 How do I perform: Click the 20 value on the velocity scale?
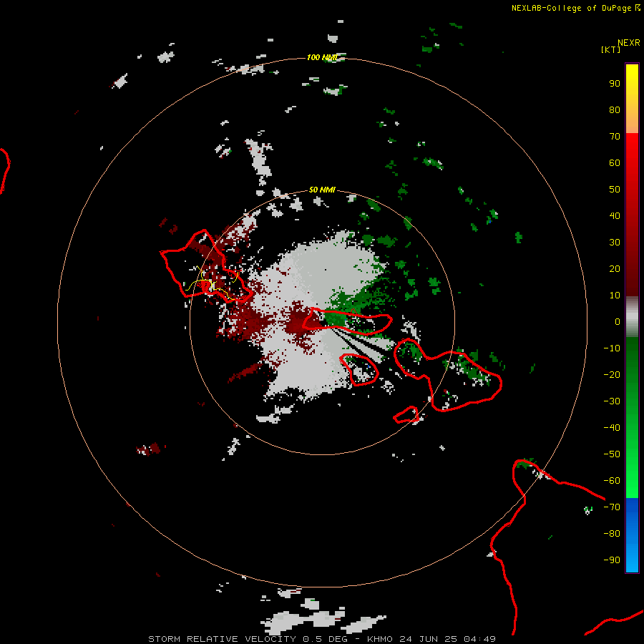[615, 269]
